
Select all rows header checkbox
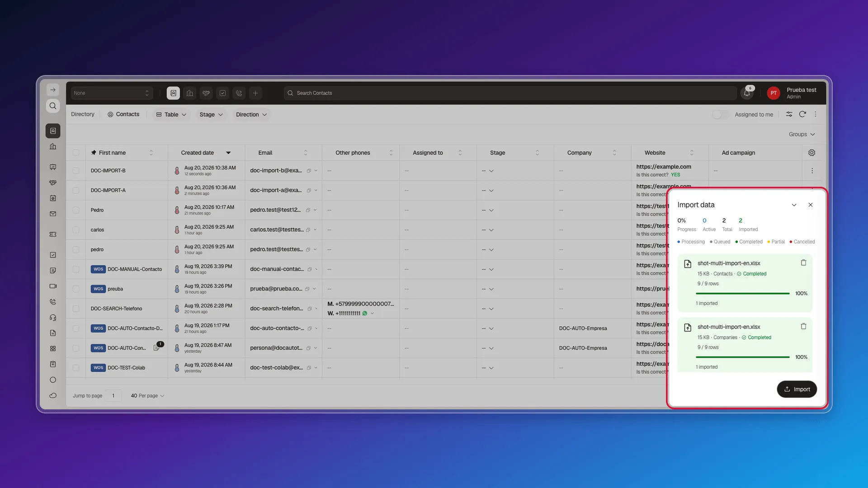(x=76, y=153)
